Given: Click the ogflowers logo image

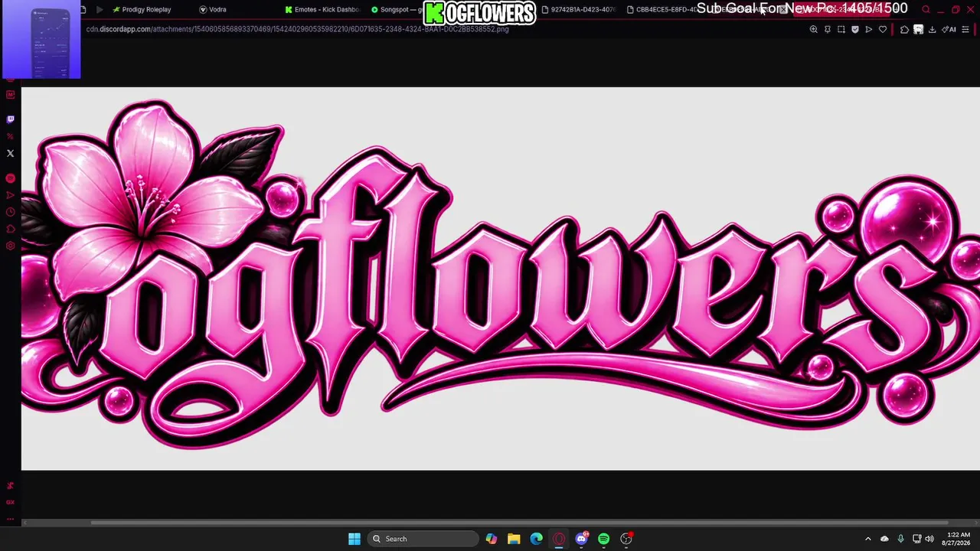Looking at the screenshot, I should (501, 279).
